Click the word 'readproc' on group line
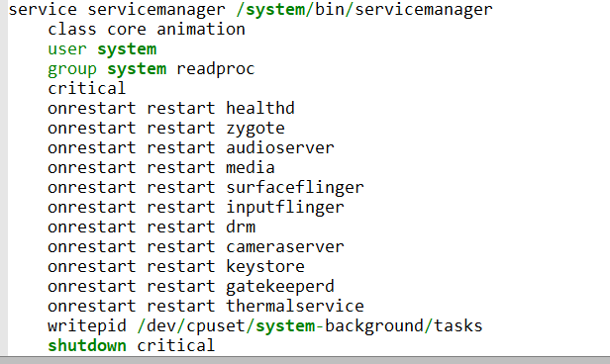Screen dimensions: 610x364 [216, 69]
